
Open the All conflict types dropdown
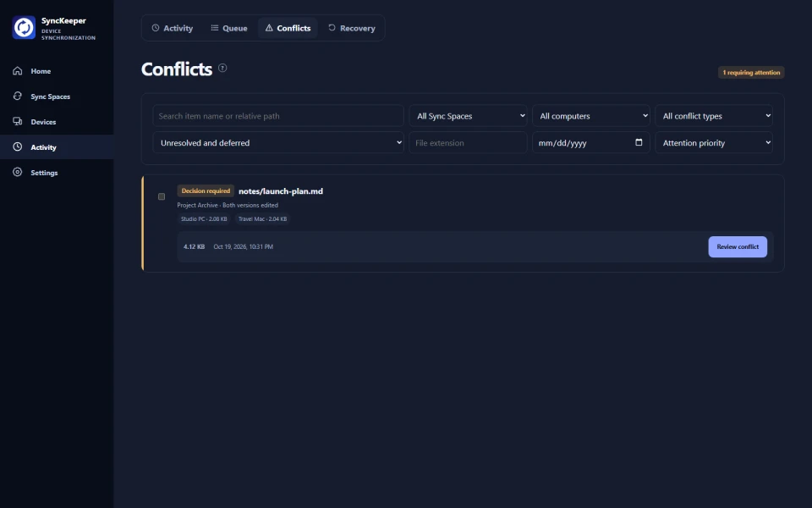(x=714, y=116)
